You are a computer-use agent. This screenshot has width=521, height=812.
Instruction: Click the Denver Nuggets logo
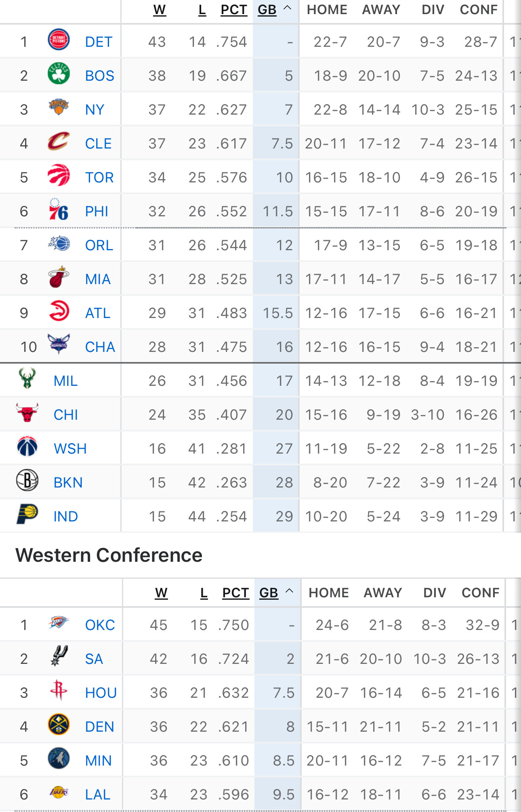click(59, 724)
